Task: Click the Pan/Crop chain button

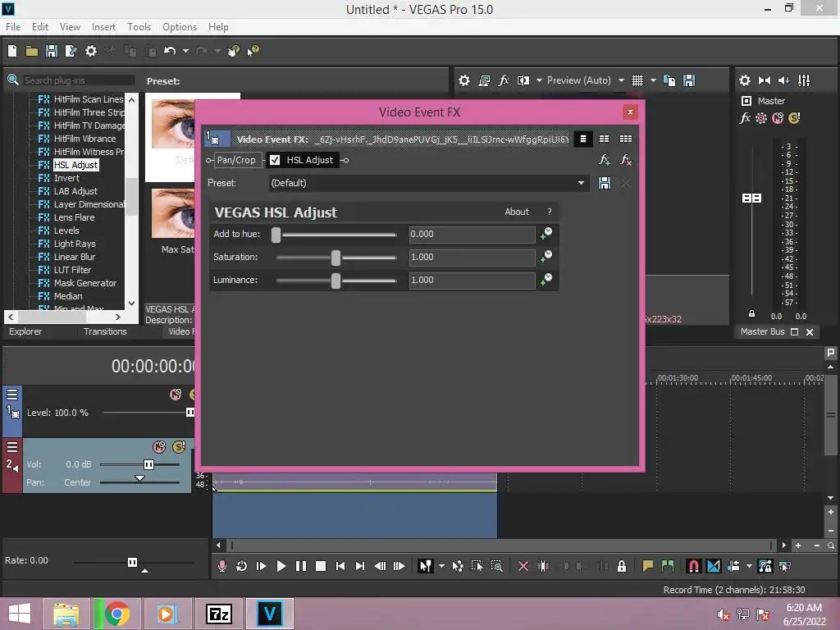Action: [x=236, y=160]
